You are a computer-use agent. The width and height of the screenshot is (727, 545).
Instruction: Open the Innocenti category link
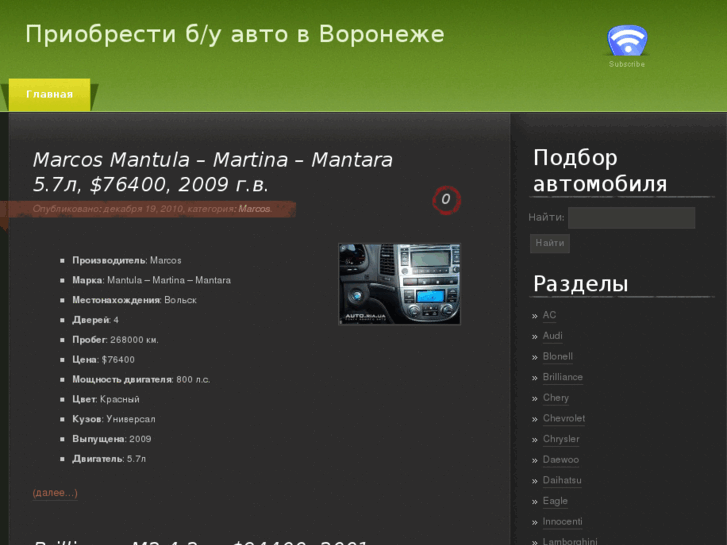562,521
